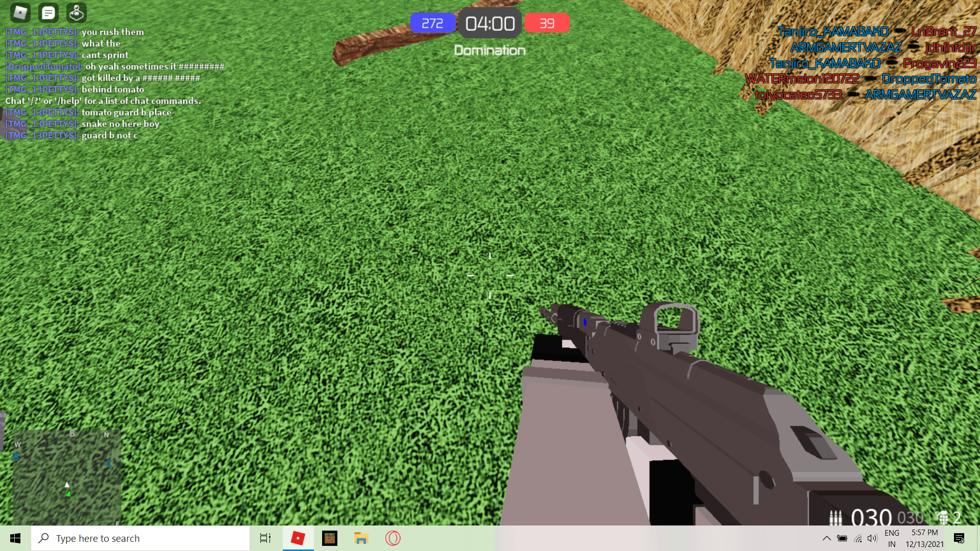Click the Roblox menu icon top-left
Screen dimensions: 980x551
[x=19, y=12]
